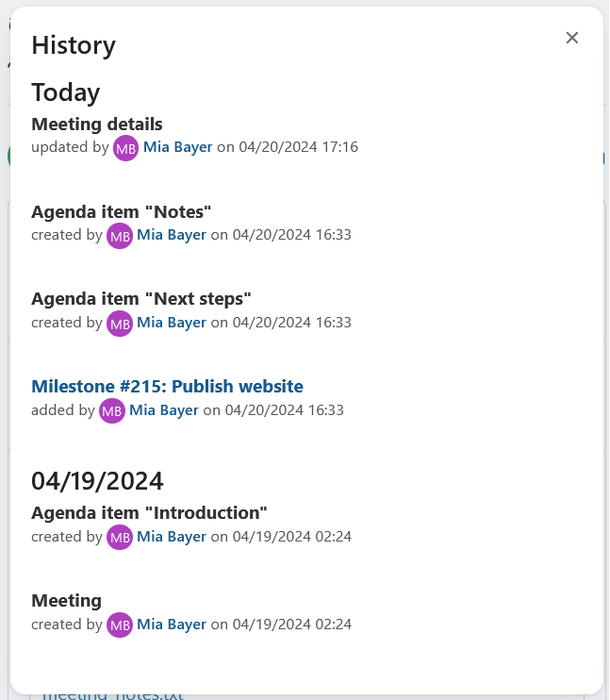Click MB avatar under Agenda item "Introduction"
The height and width of the screenshot is (700, 610).
(120, 538)
